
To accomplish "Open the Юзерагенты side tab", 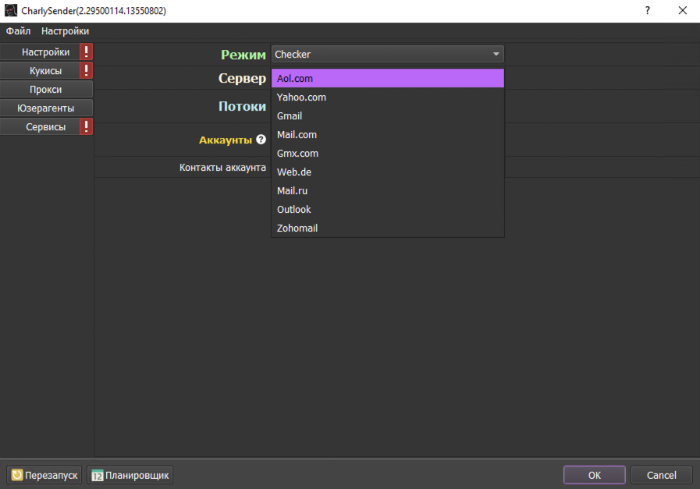I will tap(46, 108).
